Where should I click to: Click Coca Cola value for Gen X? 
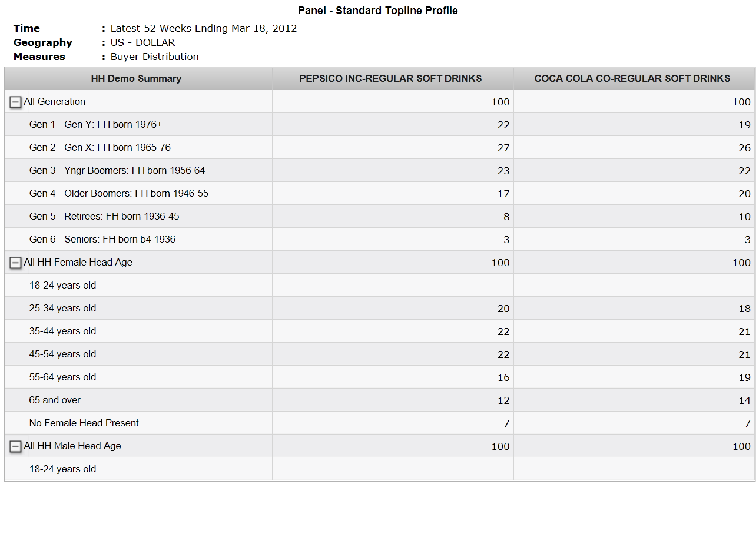coord(745,148)
